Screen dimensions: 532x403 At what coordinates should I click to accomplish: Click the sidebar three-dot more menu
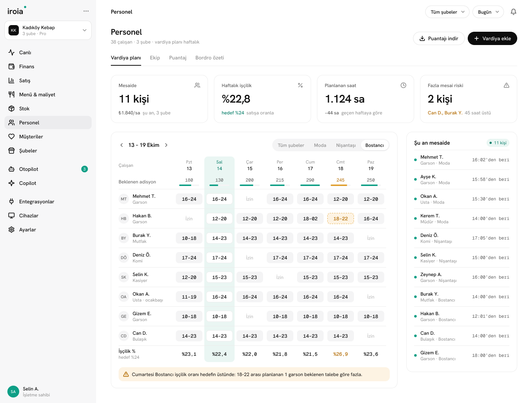pos(86,11)
